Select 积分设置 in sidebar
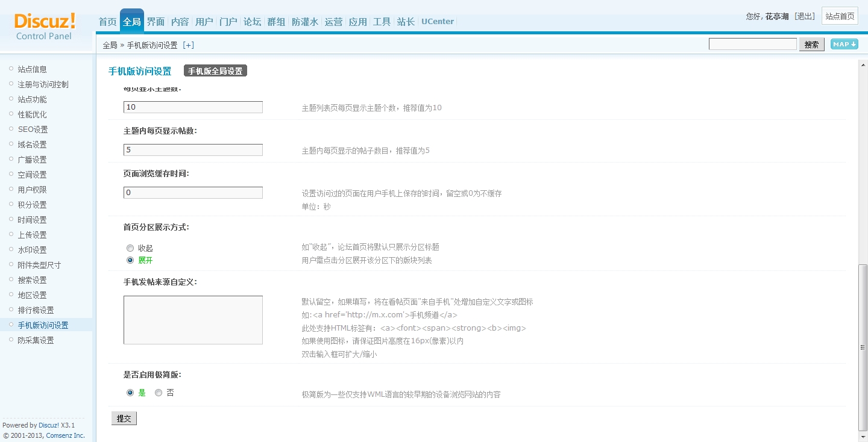The width and height of the screenshot is (868, 442). [33, 205]
